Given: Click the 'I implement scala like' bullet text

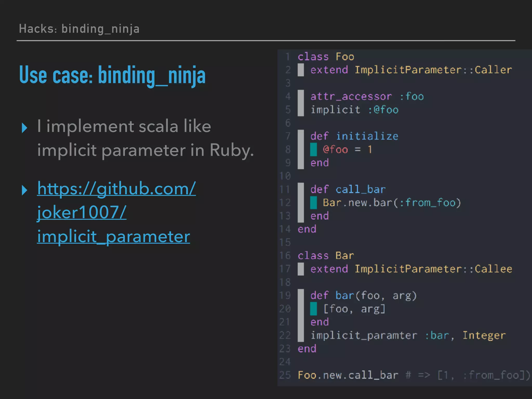Looking at the screenshot, I should tap(124, 127).
